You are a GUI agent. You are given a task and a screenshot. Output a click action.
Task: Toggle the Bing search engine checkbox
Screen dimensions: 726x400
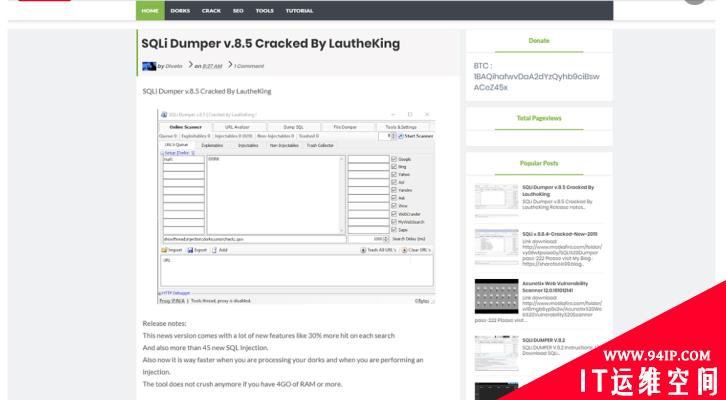pyautogui.click(x=394, y=167)
